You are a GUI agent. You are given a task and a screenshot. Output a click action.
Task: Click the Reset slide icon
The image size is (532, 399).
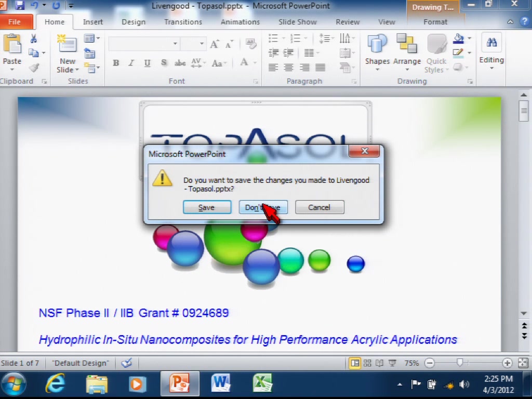[x=89, y=54]
